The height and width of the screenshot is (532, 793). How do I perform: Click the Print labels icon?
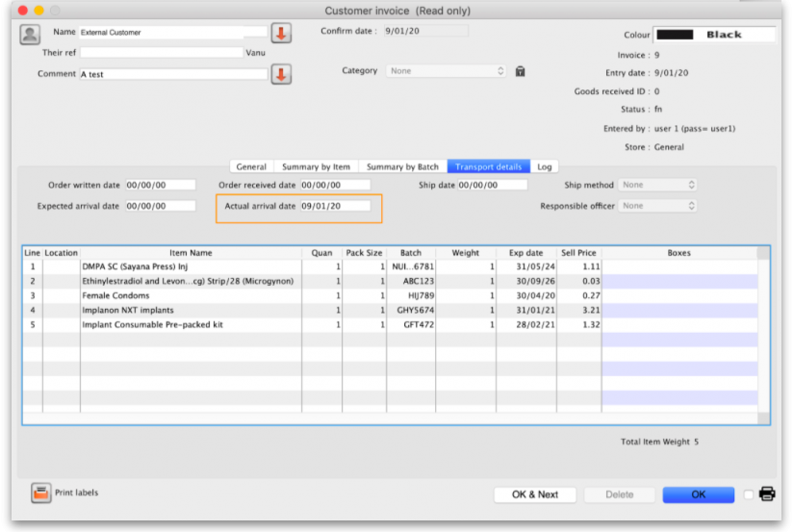click(x=41, y=494)
